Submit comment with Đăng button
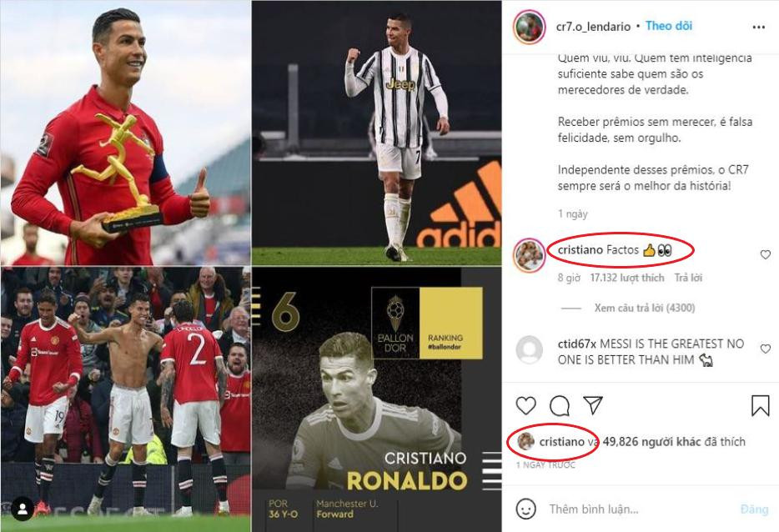779x532 pixels. [x=754, y=509]
